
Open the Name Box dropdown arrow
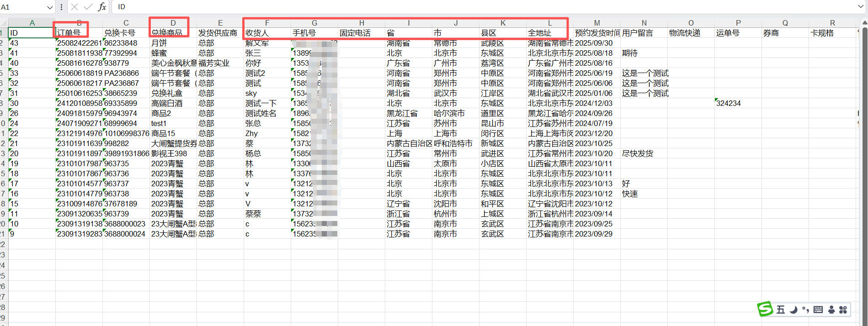click(50, 7)
